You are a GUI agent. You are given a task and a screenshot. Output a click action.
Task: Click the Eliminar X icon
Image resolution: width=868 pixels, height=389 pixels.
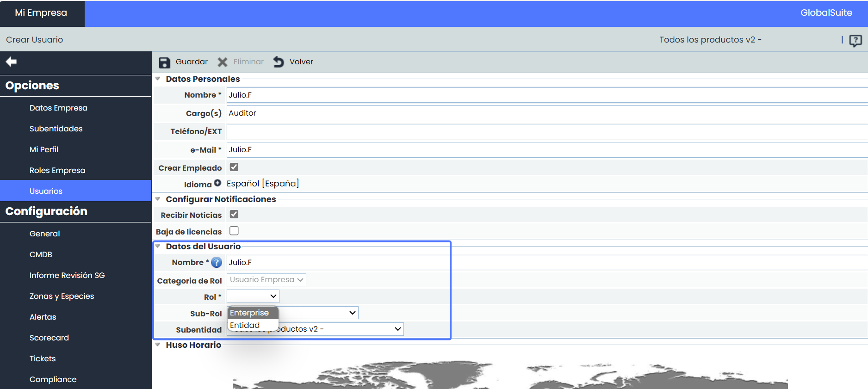coord(223,62)
